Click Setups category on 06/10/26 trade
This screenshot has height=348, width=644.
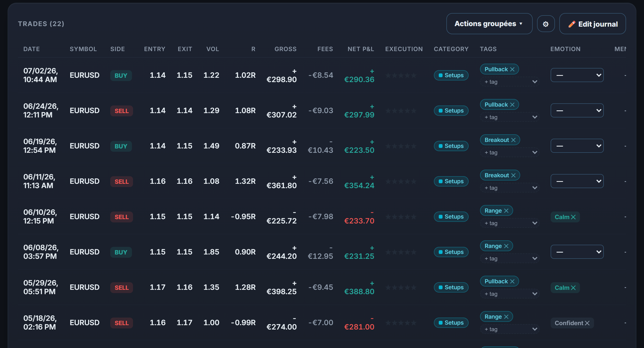click(x=451, y=217)
